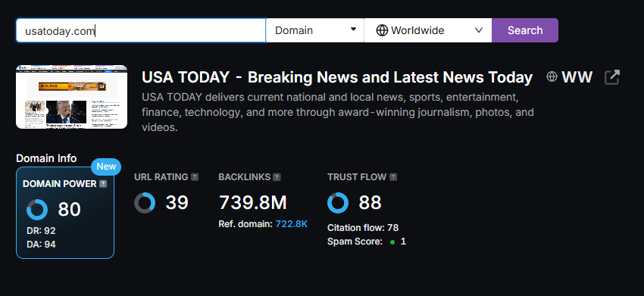
Task: Click the Domain Power help question mark
Action: pyautogui.click(x=103, y=184)
